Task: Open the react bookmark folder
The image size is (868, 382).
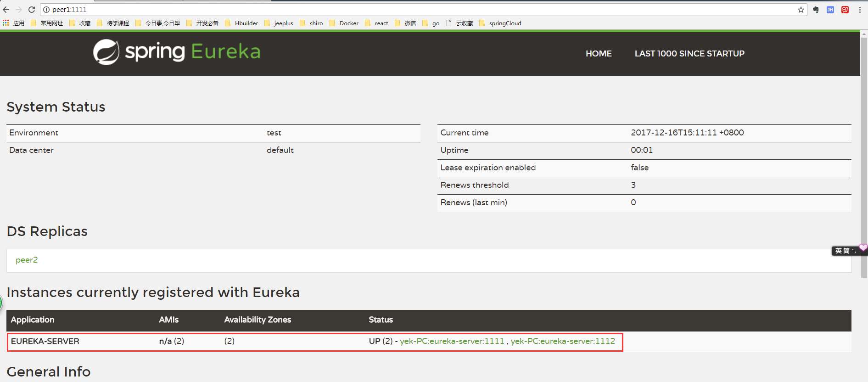Action: coord(376,23)
